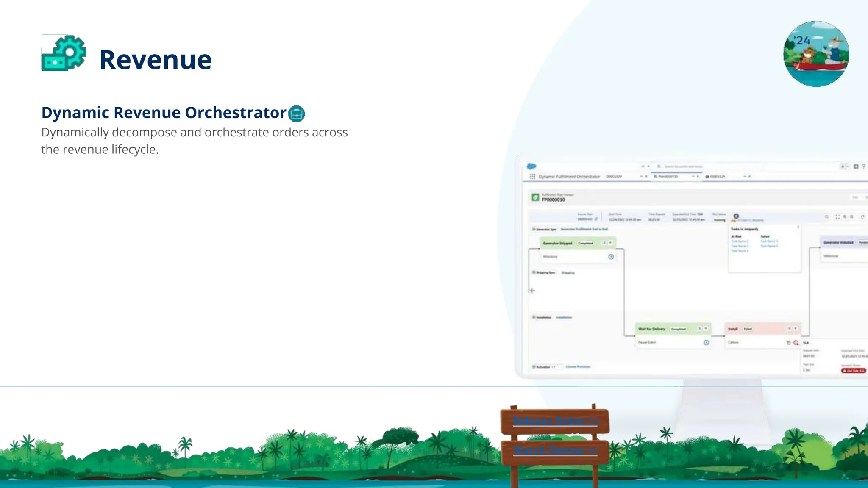Select the FP0000010 plan title
The height and width of the screenshot is (488, 868).
553,200
